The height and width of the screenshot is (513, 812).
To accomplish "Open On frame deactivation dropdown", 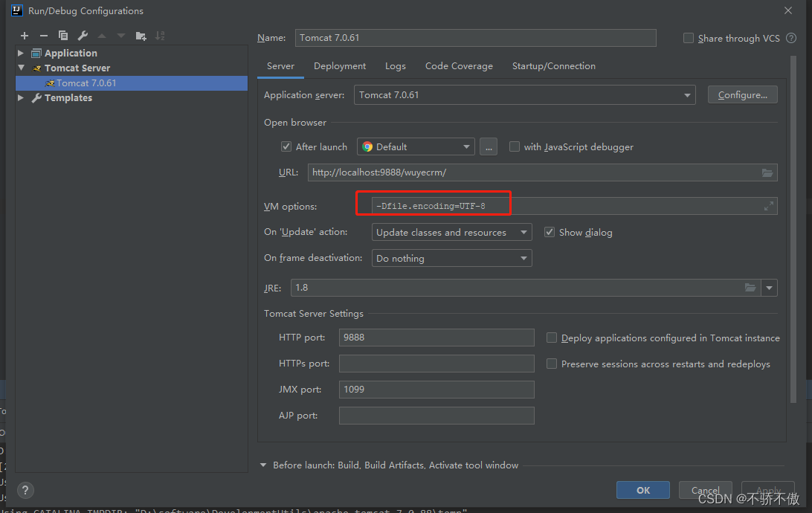I will 451,258.
